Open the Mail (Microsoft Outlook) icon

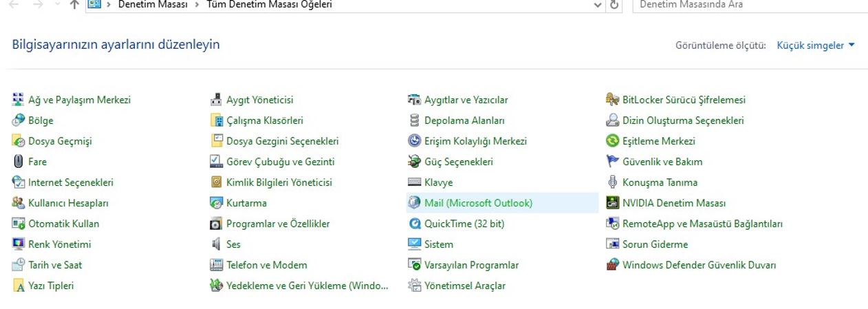414,203
